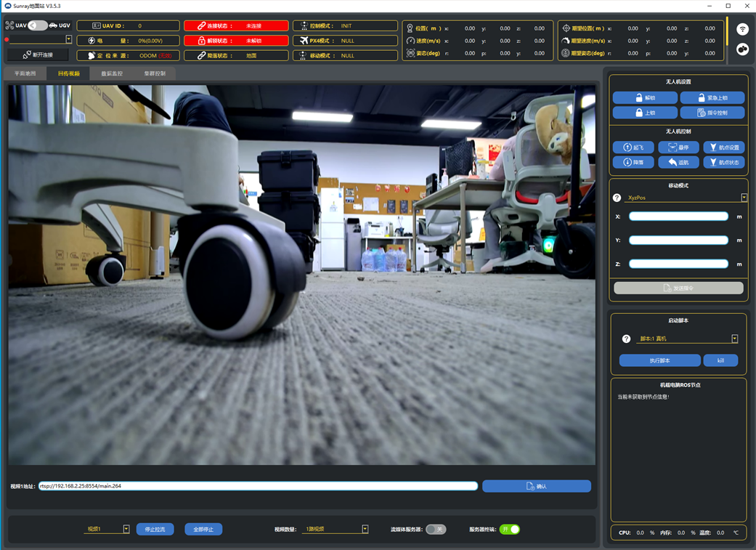Toggle the UAV/UGV switch
756x550 pixels.
[x=38, y=25]
